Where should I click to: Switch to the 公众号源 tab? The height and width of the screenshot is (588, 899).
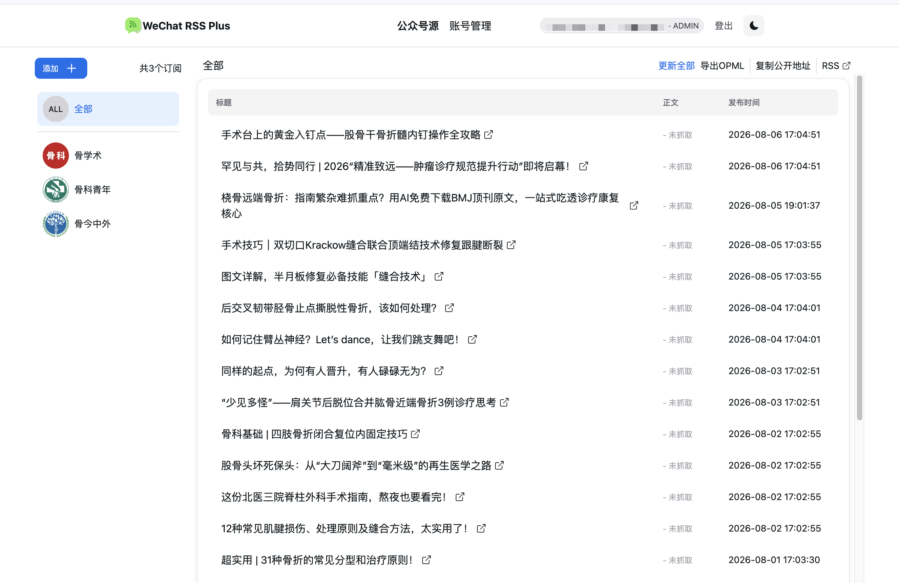pos(418,26)
